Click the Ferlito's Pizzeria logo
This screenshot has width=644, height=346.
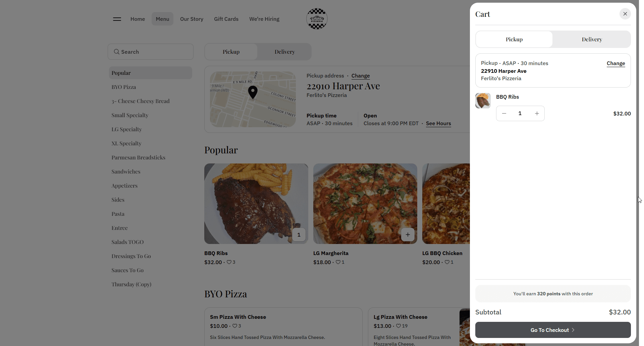(317, 19)
